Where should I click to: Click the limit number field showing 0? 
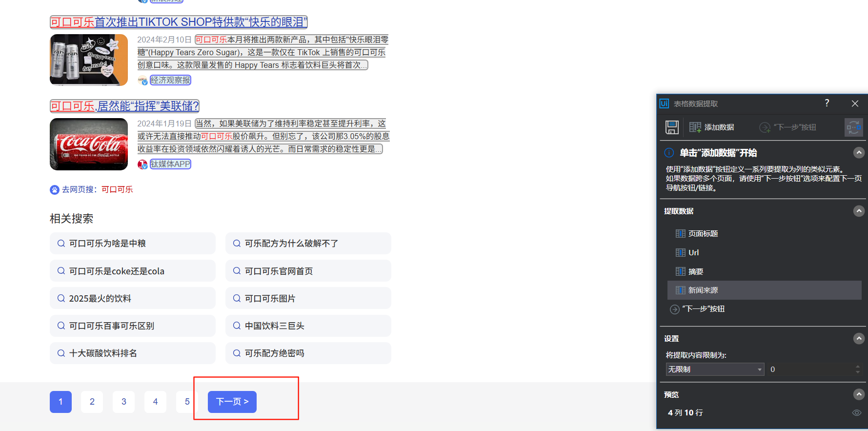[x=810, y=369]
